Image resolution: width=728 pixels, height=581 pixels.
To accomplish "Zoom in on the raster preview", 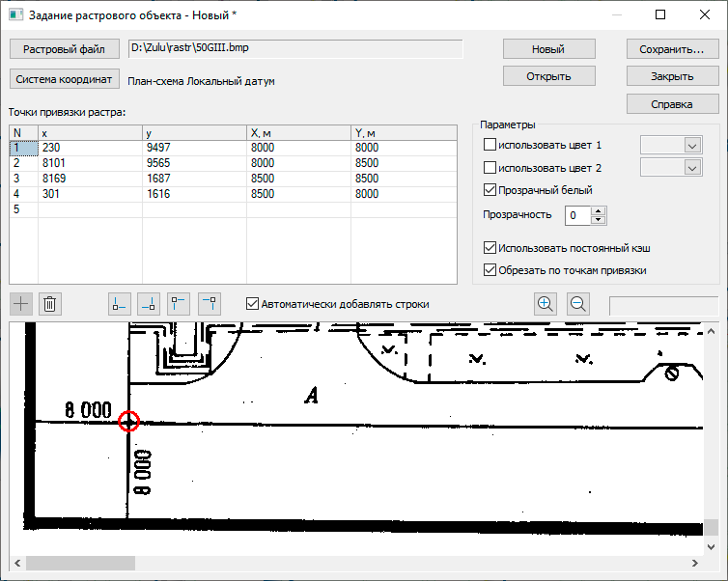I will coord(546,304).
